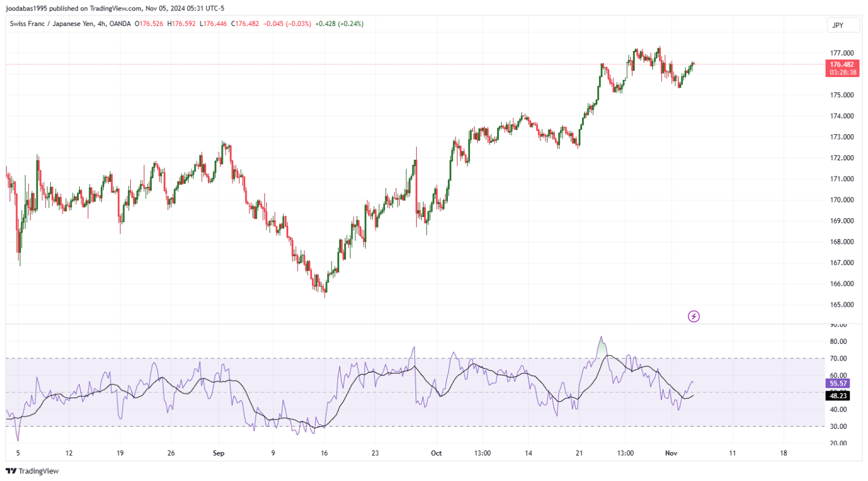Image resolution: width=868 pixels, height=481 pixels.
Task: Click the close value C176.482
Action: pyautogui.click(x=245, y=24)
